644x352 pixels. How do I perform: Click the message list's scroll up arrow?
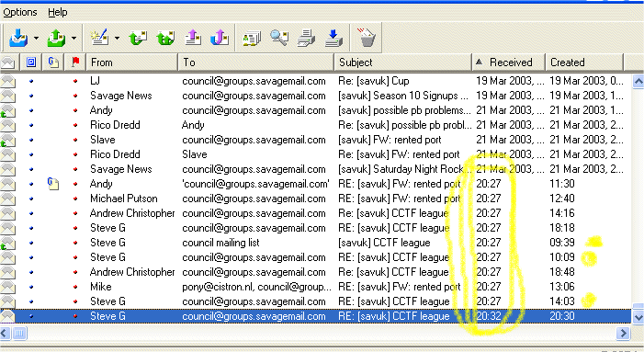[638, 81]
